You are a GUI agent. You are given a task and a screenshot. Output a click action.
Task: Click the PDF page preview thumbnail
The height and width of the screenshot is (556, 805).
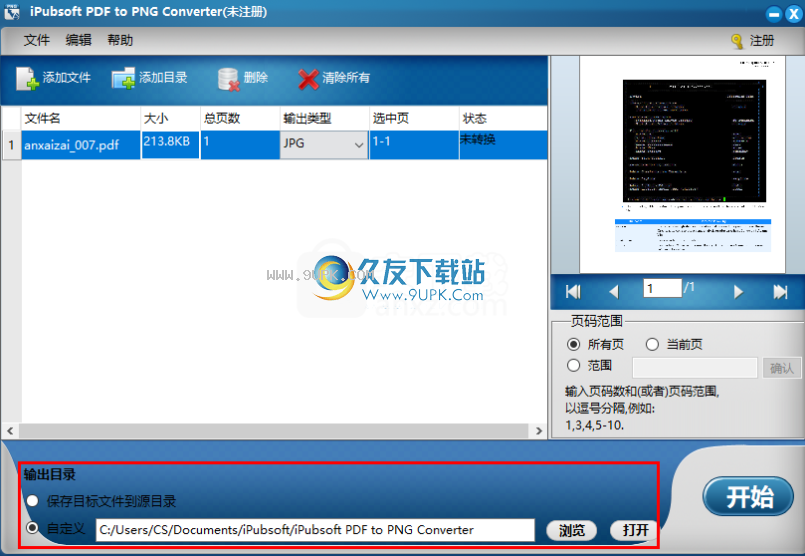[x=682, y=164]
